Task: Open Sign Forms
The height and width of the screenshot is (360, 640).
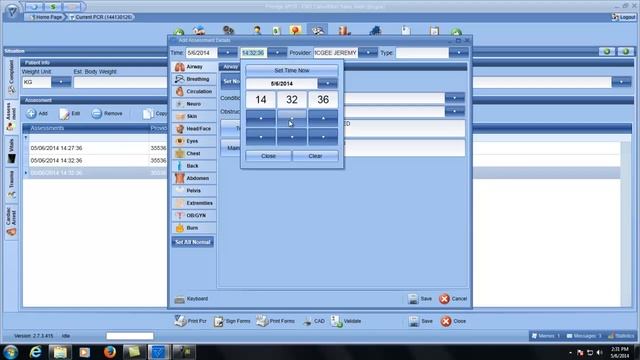Action: point(232,321)
